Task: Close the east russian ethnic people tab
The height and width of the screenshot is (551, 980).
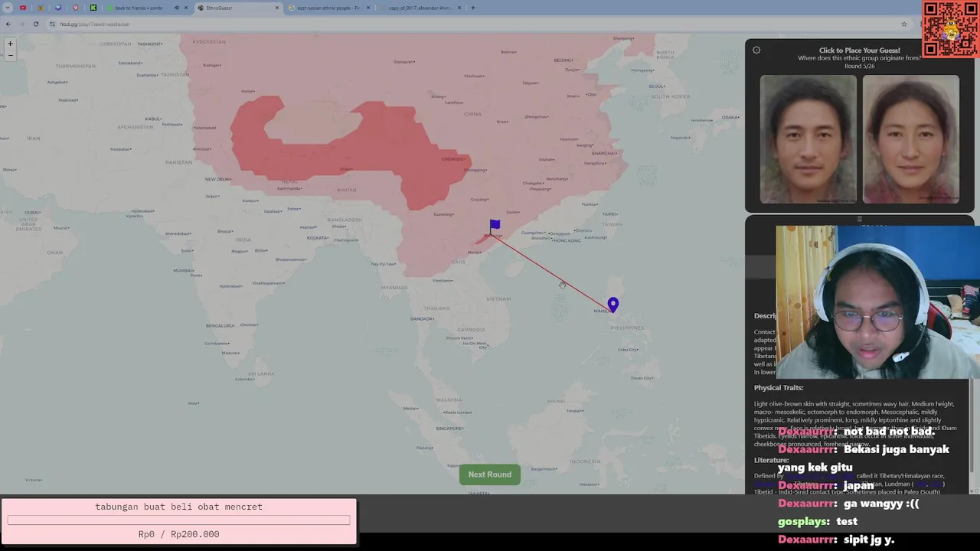Action: [368, 8]
